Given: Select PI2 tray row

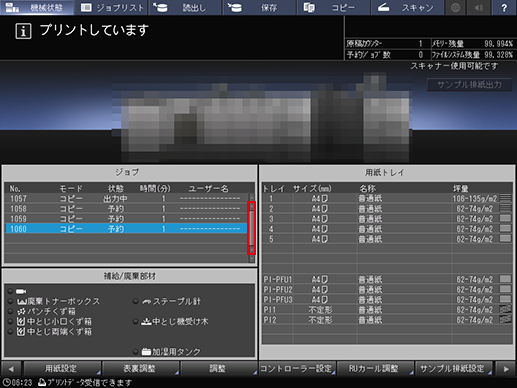Looking at the screenshot, I should [387, 319].
